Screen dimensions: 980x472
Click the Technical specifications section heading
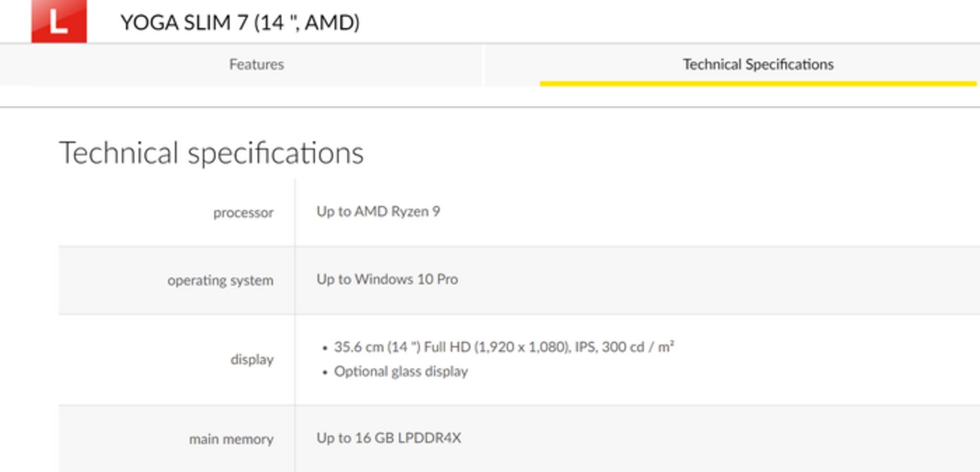click(x=211, y=153)
